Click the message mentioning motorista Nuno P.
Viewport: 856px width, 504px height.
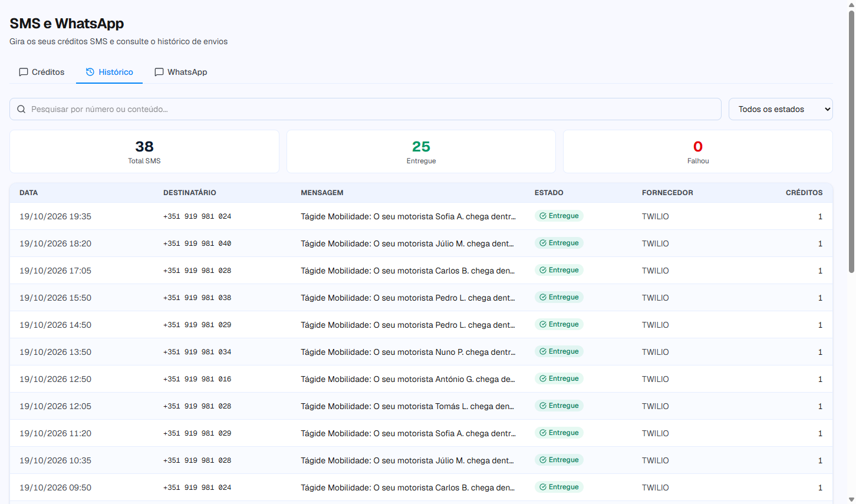(408, 352)
